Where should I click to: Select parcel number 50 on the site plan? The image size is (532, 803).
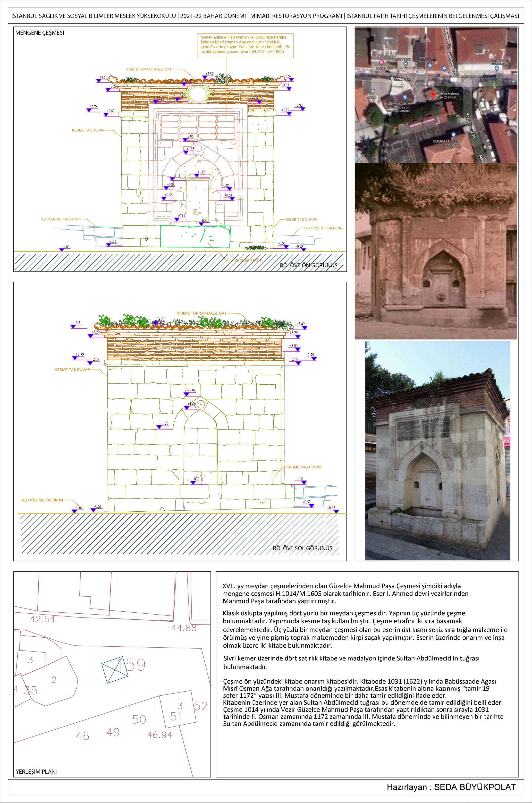click(139, 719)
